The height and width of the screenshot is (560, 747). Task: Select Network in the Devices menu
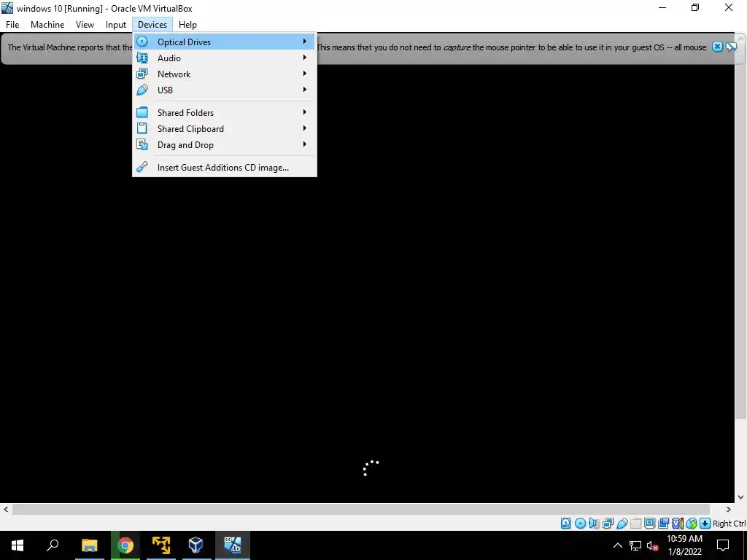224,74
